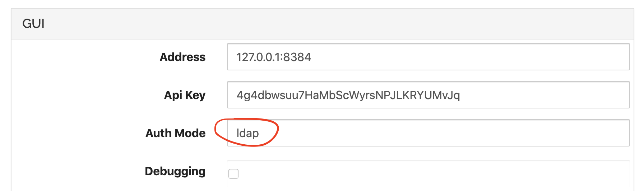Click the ldap text in Auth Mode
Screen dimensions: 644x191
click(x=247, y=133)
